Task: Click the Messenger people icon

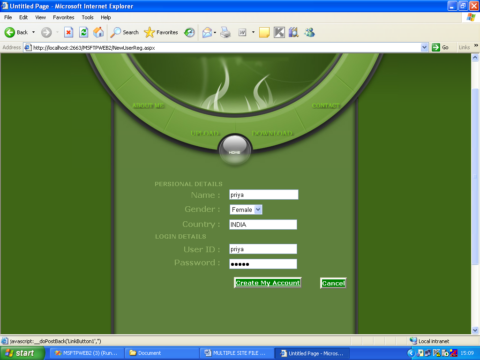Action: click(x=309, y=32)
